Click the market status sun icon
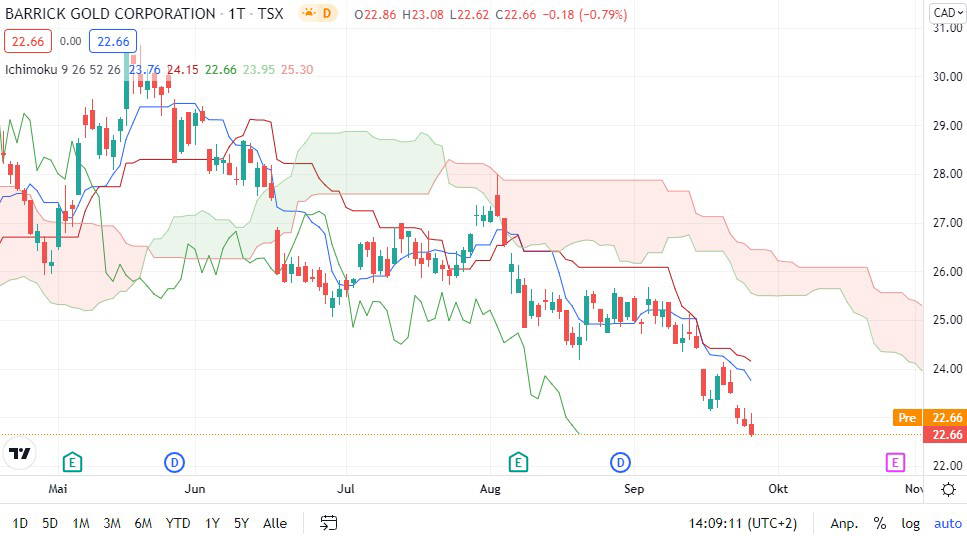 click(x=308, y=13)
